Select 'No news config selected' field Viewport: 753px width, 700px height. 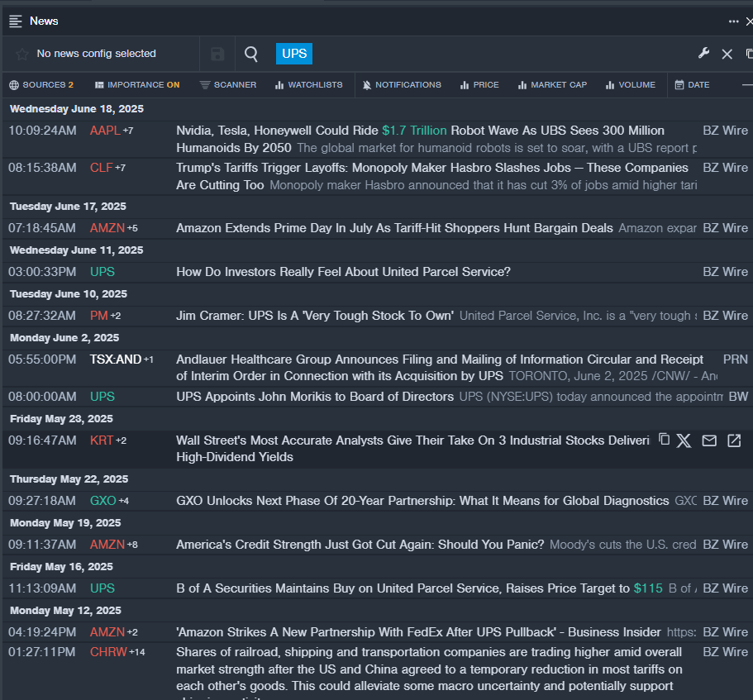coord(97,54)
